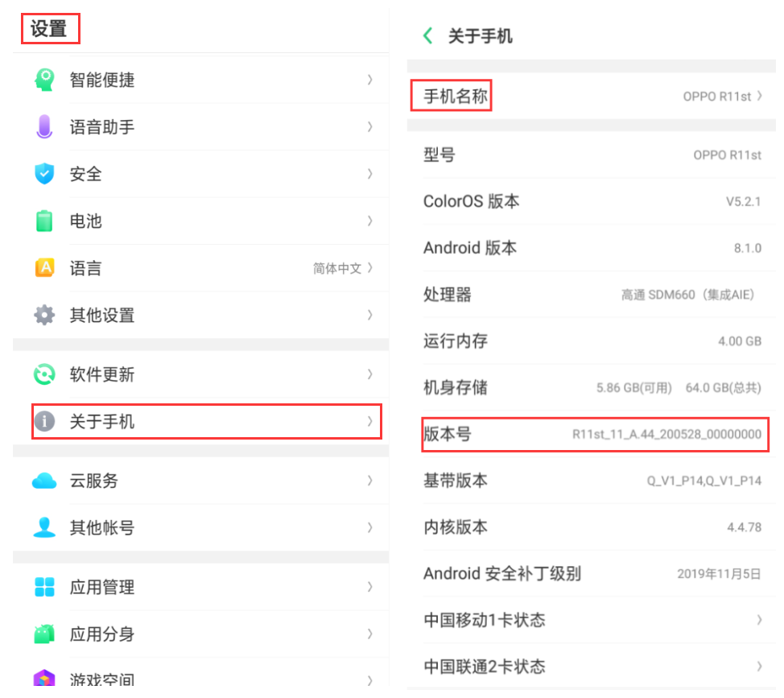Image resolution: width=784 pixels, height=698 pixels.
Task: Tap the 4.4.78 kernel value
Action: 744,527
